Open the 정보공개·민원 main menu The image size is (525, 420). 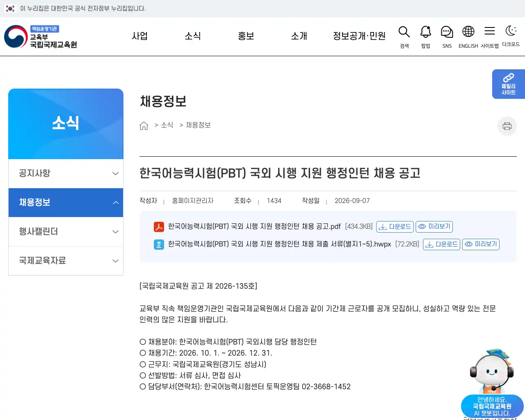(359, 36)
